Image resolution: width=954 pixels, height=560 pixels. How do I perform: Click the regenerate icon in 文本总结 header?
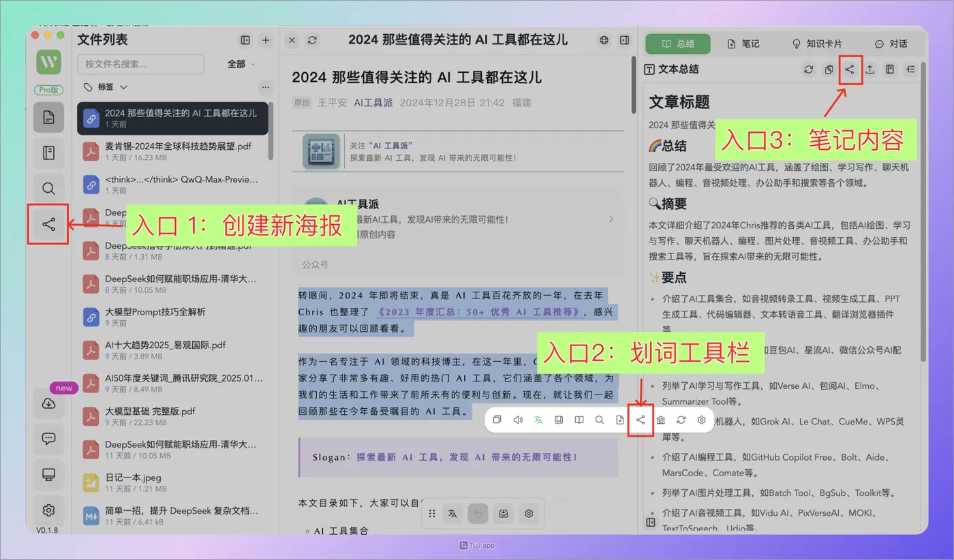[x=809, y=69]
